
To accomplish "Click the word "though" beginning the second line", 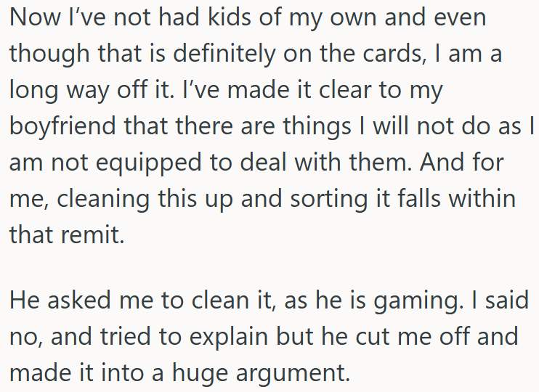I will [49, 54].
